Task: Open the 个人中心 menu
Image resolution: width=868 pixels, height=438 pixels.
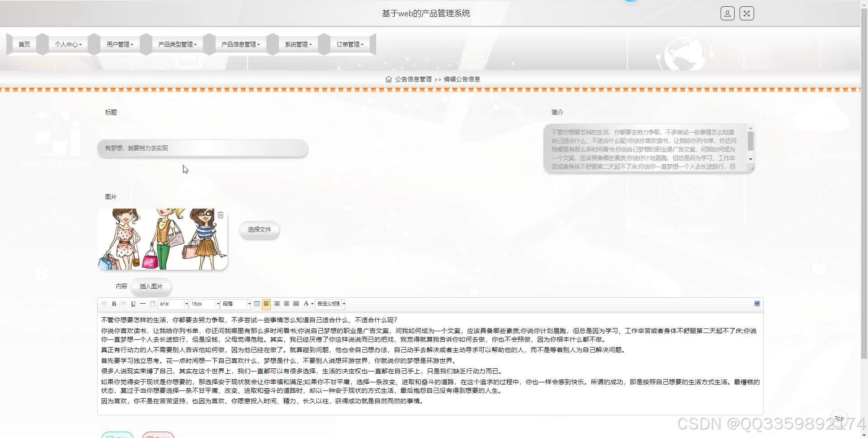Action: 68,44
